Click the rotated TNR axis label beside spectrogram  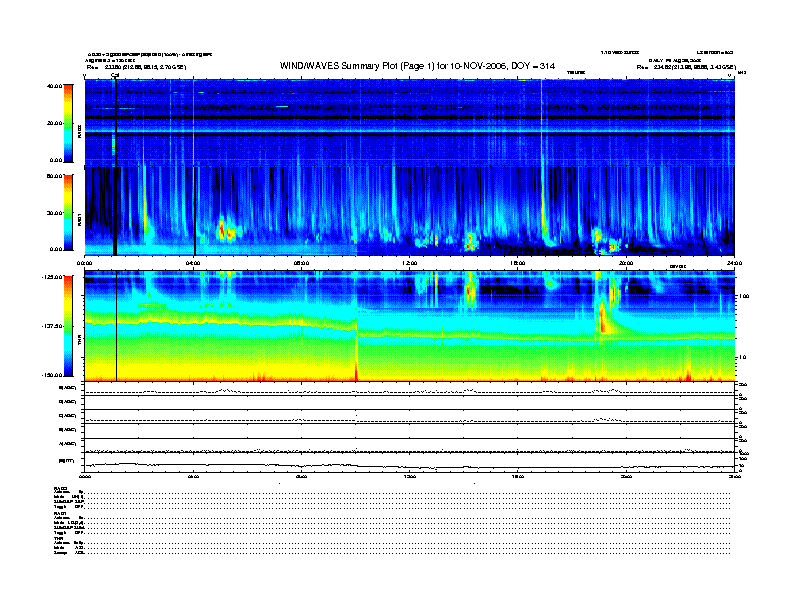click(79, 341)
